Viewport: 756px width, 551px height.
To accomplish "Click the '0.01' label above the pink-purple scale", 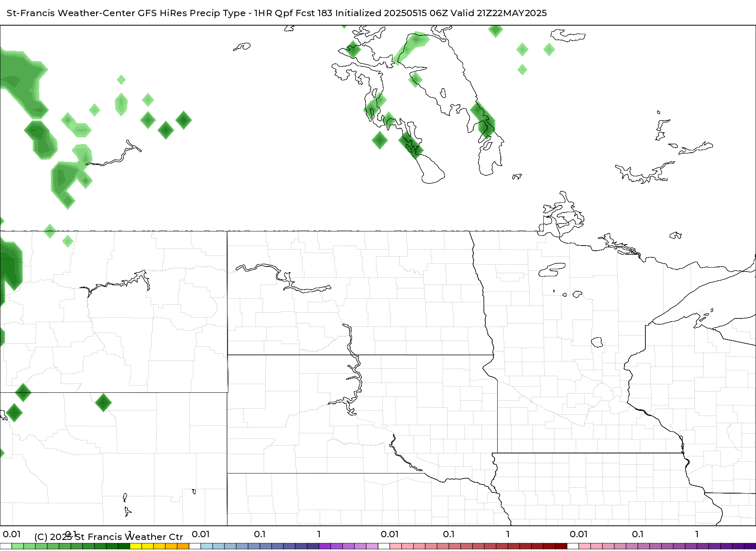I will click(579, 534).
